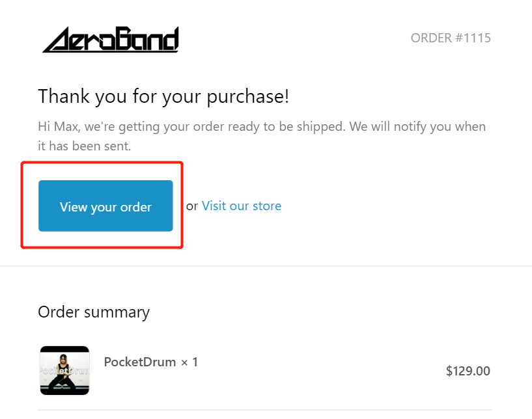Click the Thank you for your purchase heading

coord(163,96)
